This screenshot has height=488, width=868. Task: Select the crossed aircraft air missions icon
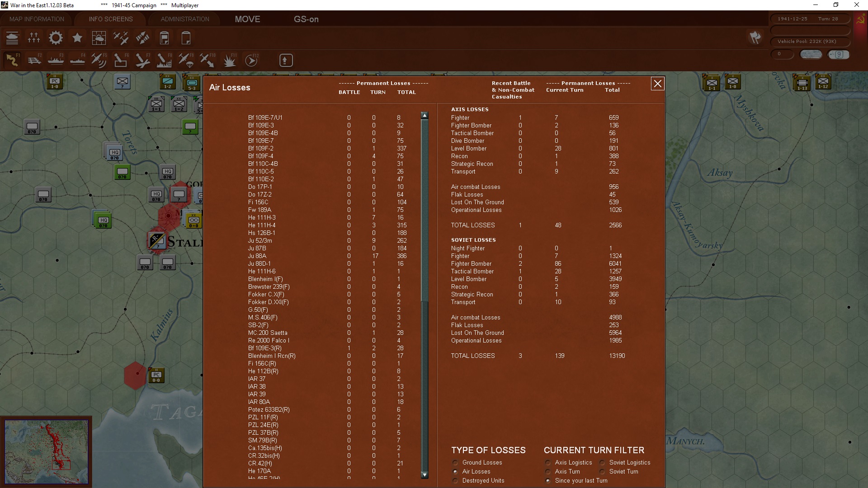click(121, 38)
